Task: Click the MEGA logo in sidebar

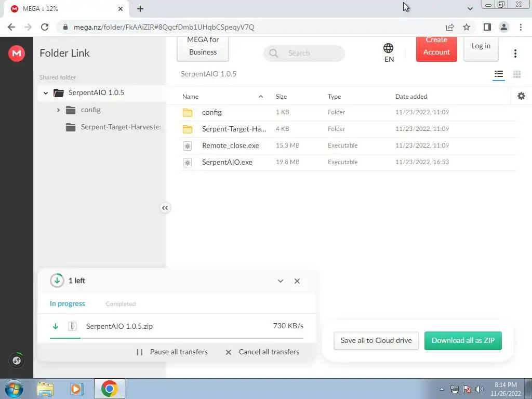Action: 17,54
